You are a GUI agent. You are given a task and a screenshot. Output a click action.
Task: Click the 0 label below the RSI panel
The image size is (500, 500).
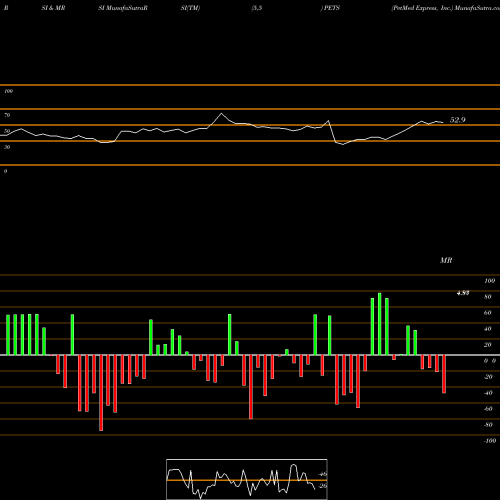5,171
